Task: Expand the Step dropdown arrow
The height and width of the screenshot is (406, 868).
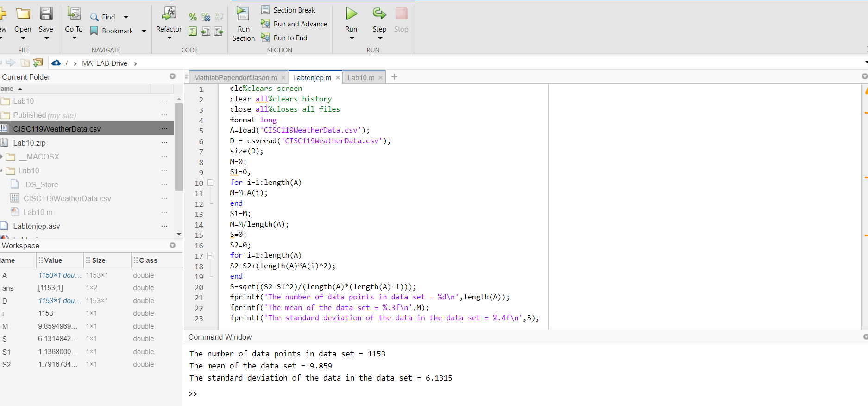Action: point(380,38)
